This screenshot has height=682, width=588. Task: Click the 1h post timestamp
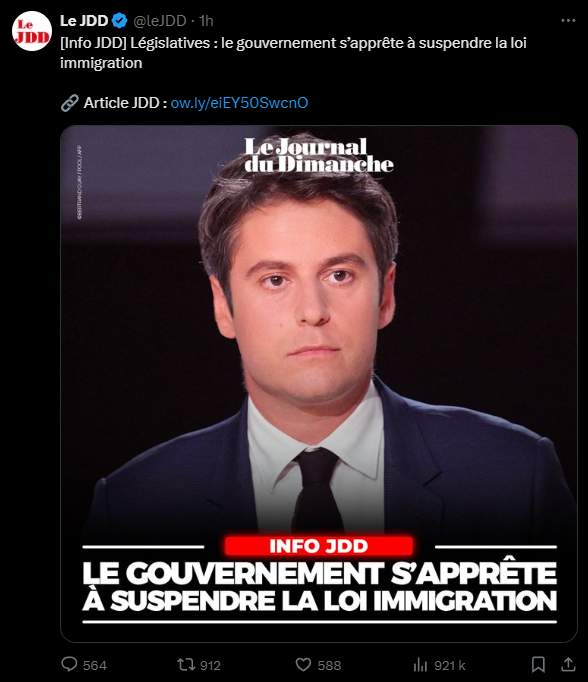(206, 21)
